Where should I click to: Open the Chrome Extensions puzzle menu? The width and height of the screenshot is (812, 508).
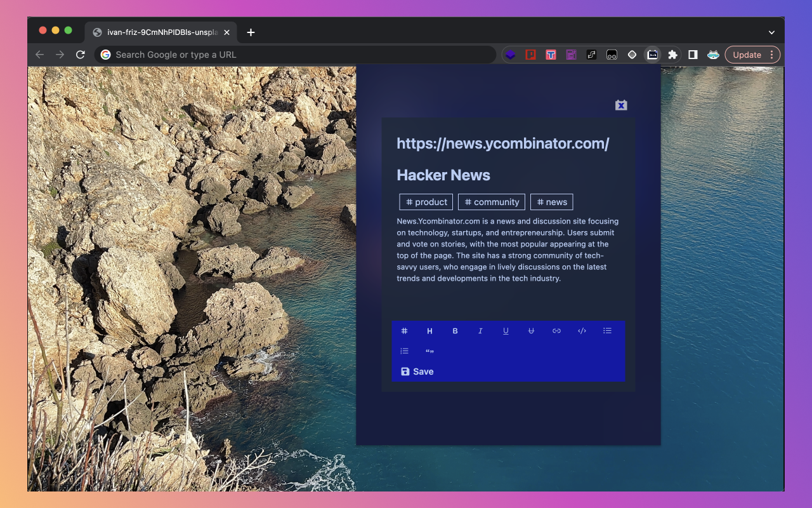pos(672,55)
